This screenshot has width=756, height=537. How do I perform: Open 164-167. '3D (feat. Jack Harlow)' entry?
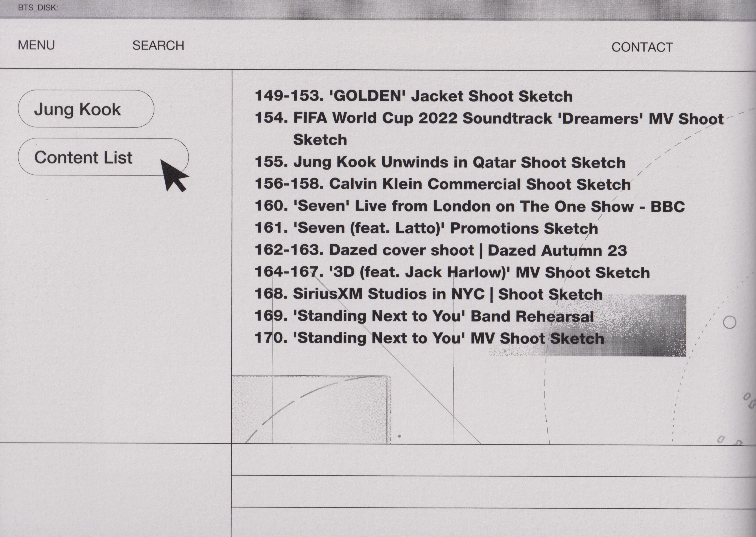coord(452,273)
